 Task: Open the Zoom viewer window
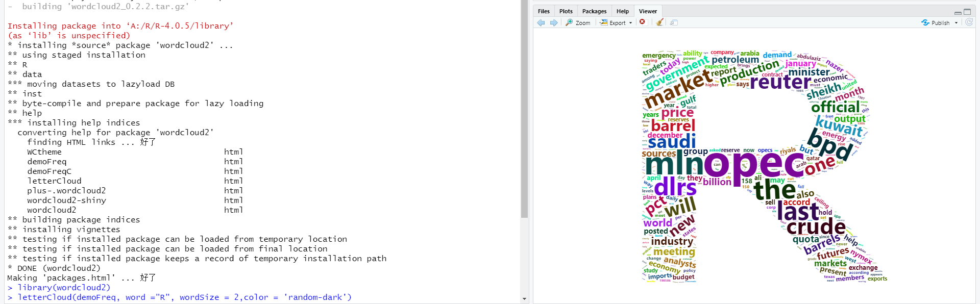[x=578, y=22]
